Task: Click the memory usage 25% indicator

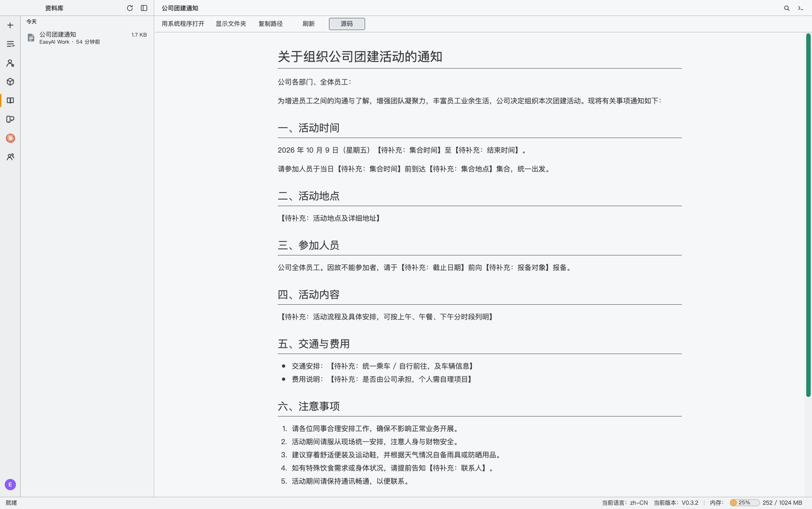Action: [x=744, y=502]
